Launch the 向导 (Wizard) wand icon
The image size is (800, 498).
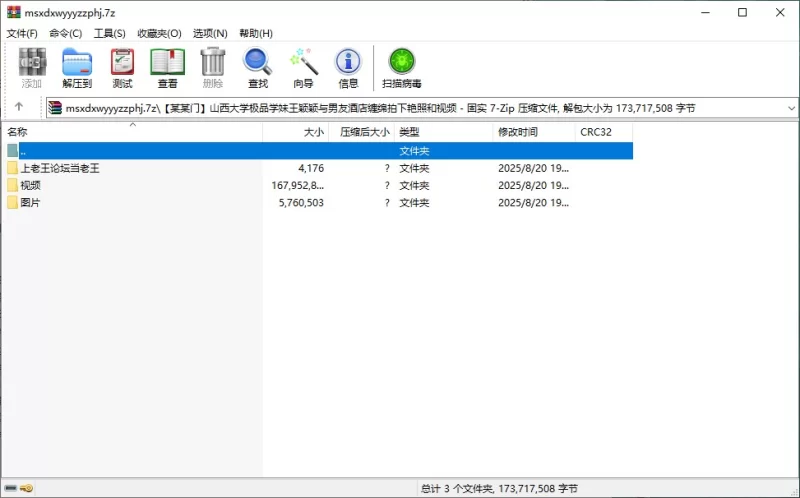coord(304,62)
